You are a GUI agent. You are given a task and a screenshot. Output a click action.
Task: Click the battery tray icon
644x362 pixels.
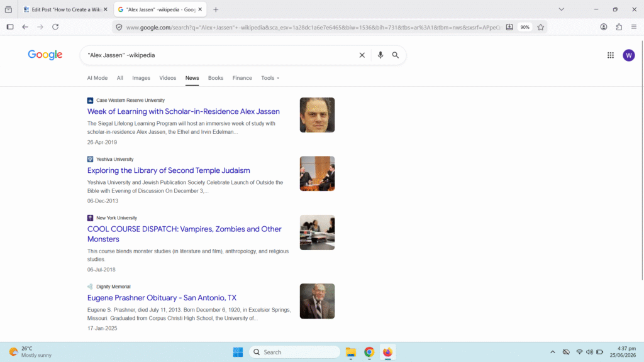(599, 352)
